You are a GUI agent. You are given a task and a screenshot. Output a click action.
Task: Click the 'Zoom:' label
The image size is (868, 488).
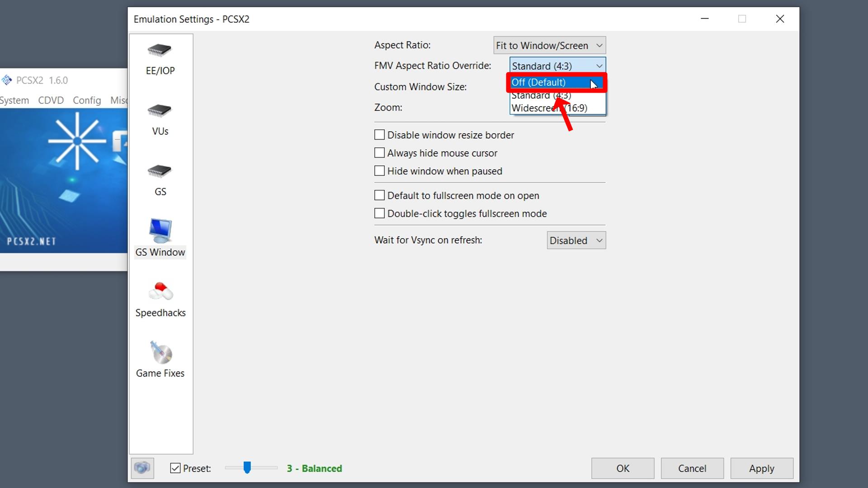pyautogui.click(x=388, y=108)
